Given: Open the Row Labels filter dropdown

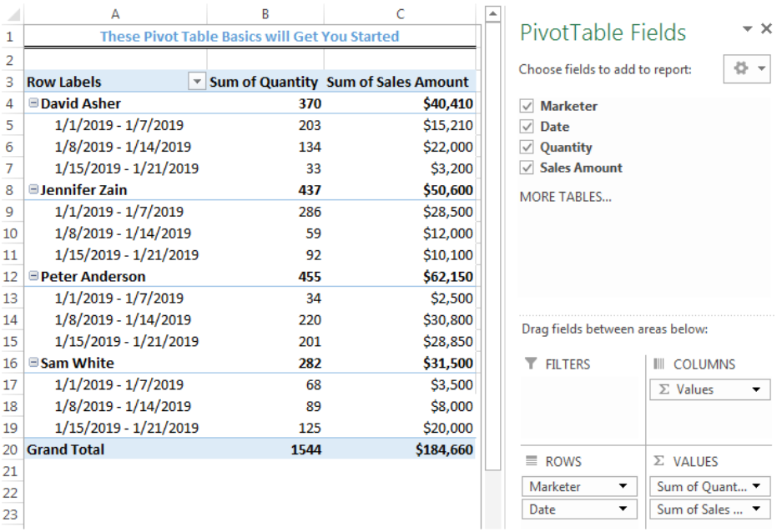Looking at the screenshot, I should tap(198, 82).
